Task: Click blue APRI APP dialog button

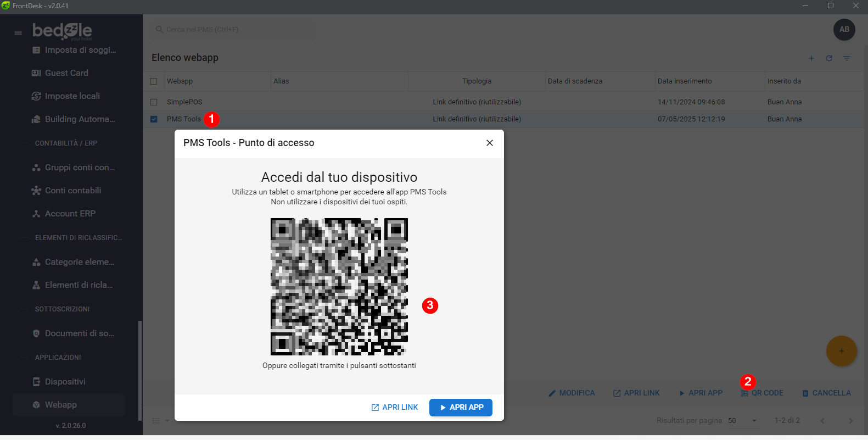Action: point(461,408)
